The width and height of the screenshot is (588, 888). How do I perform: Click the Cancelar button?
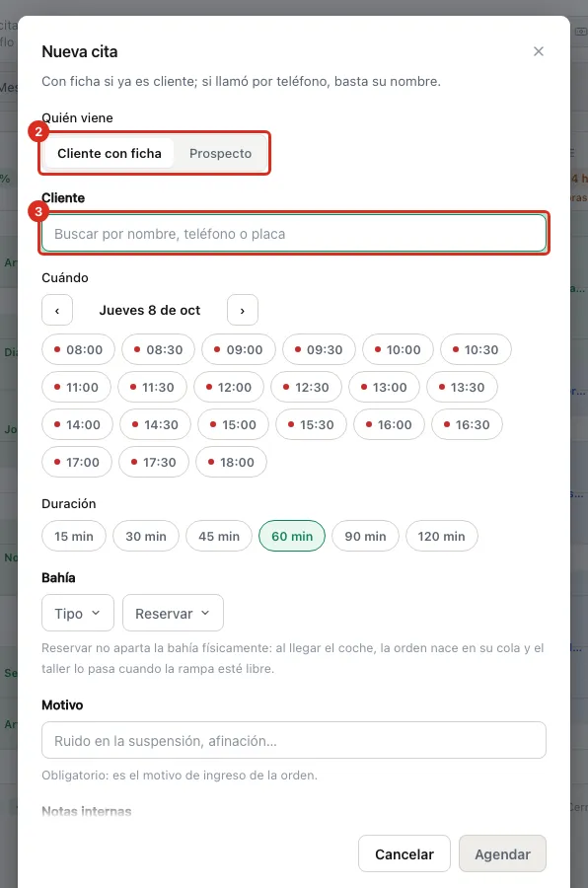click(404, 853)
